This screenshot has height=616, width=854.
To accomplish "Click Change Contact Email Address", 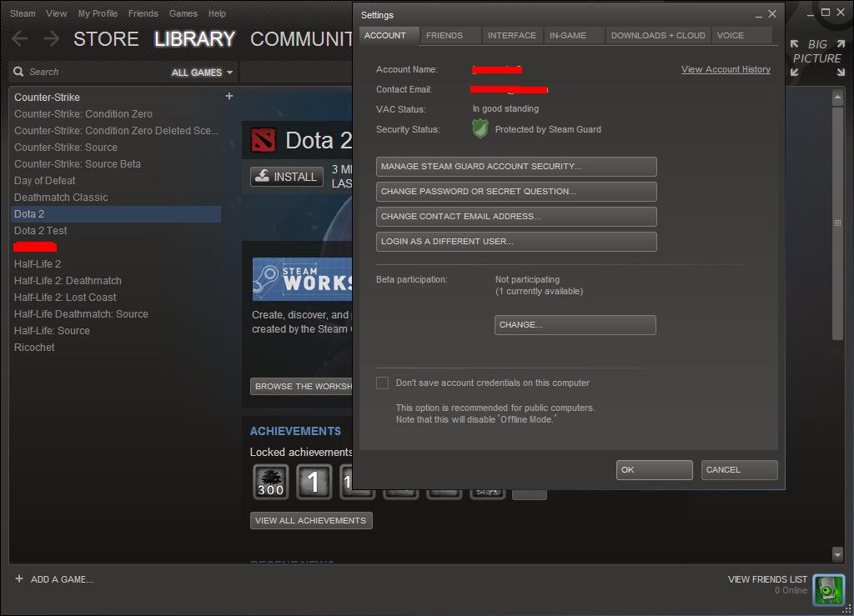I will coord(516,217).
